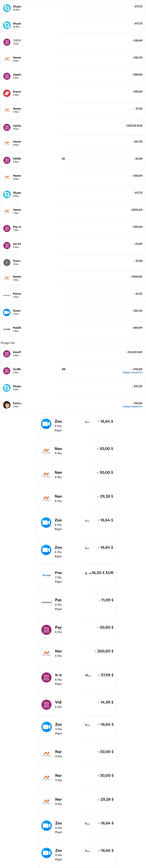146x868 pixels.
Task: Click the Zoom camera icon on $24,95 transaction
Action: (7, 312)
